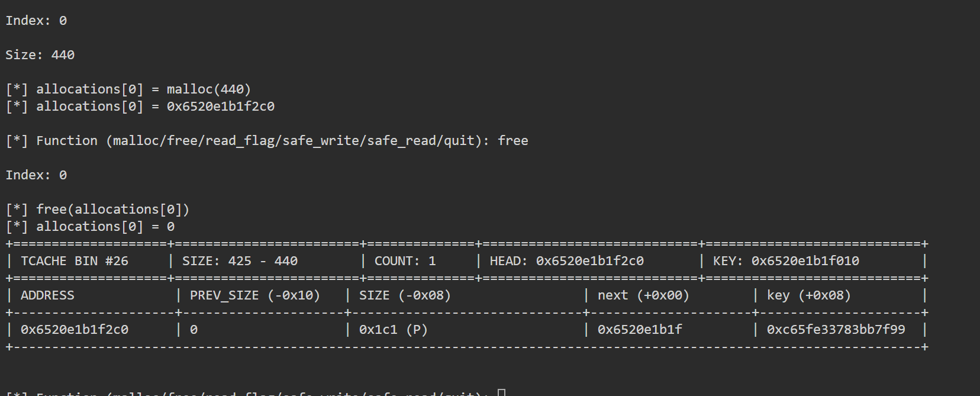Screen dimensions: 980x396
Task: Click the TCACHE BIN #26 header cell
Action: tap(75, 261)
